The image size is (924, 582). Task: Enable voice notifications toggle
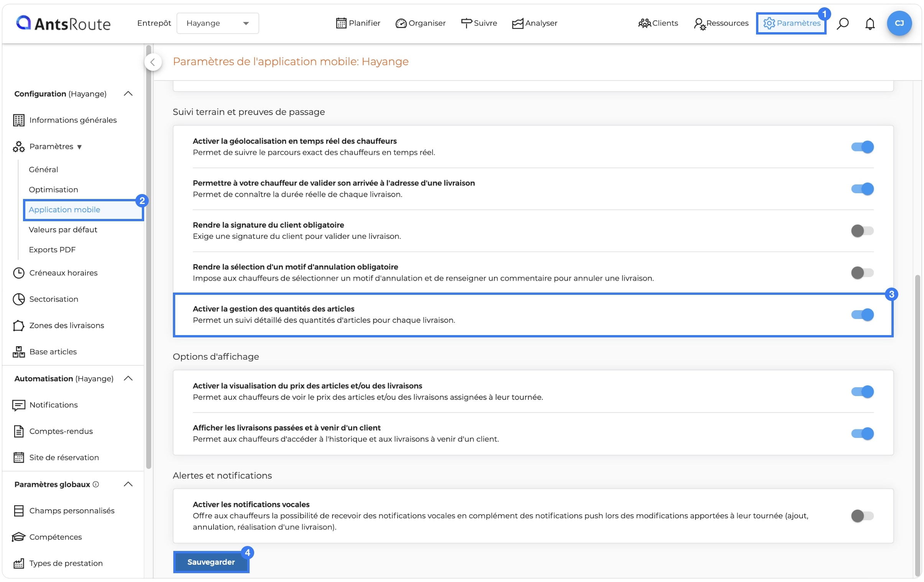coord(862,516)
